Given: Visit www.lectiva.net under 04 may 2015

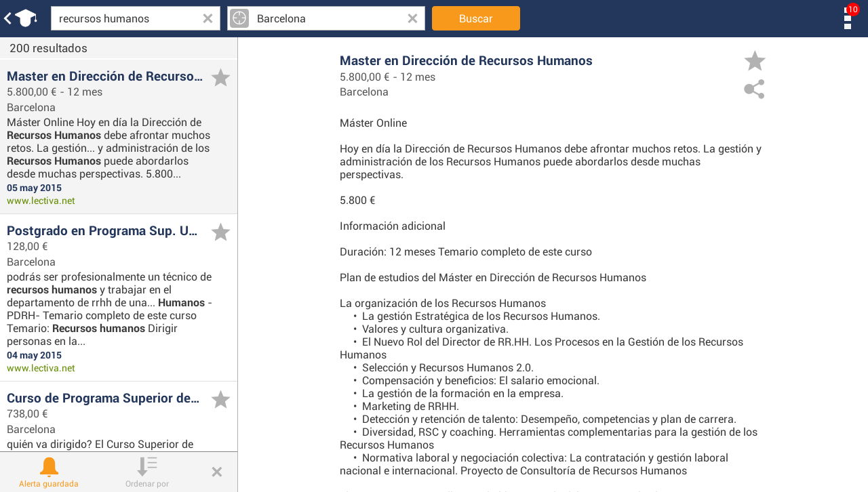Looking at the screenshot, I should 41,368.
